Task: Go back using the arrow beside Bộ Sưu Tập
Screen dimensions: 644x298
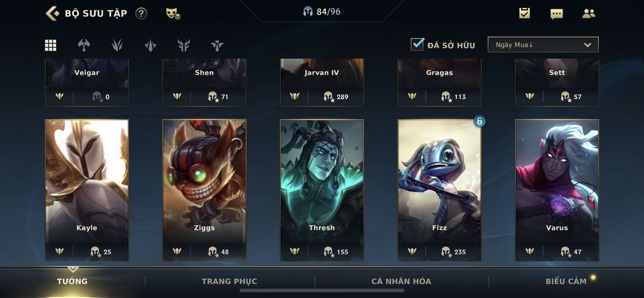Action: click(x=52, y=13)
